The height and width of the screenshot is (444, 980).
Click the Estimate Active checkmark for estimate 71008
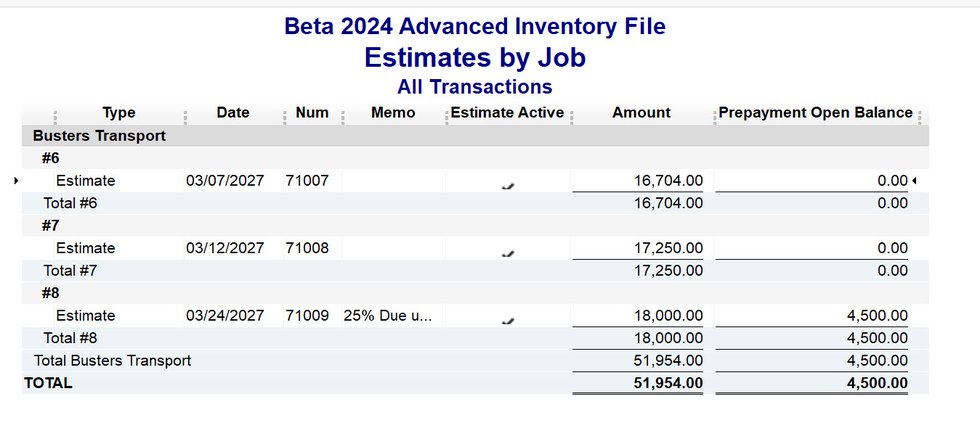tap(508, 253)
